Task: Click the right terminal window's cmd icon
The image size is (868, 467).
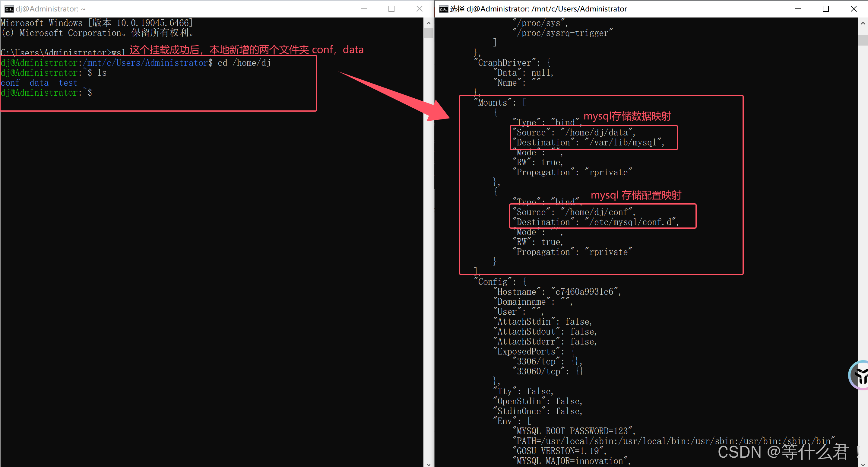Action: (443, 9)
